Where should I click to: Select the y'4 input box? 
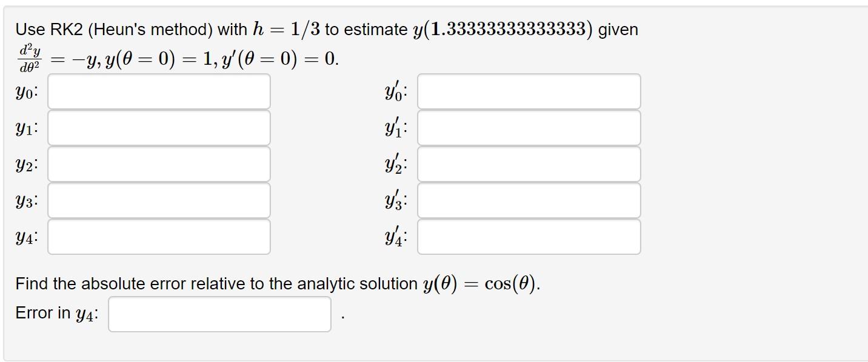pos(528,237)
